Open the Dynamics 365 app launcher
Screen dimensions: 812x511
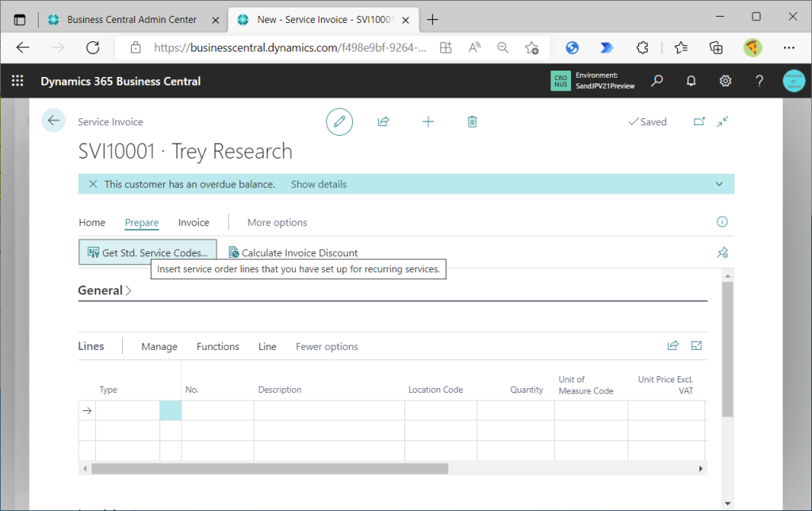pyautogui.click(x=17, y=81)
